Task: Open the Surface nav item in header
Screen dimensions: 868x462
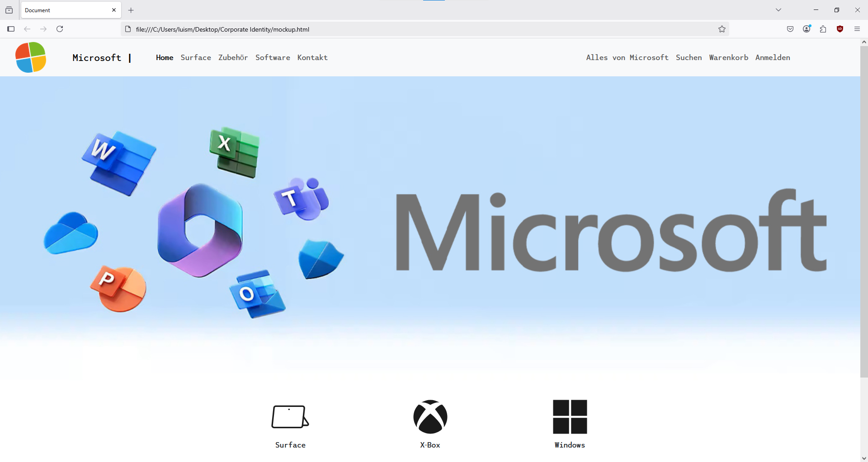Action: (x=196, y=57)
